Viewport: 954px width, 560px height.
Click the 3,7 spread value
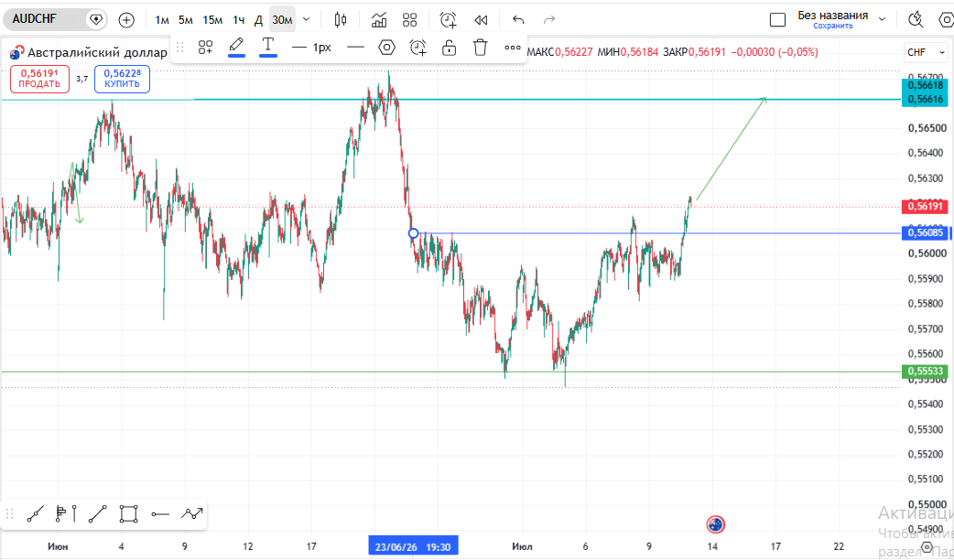82,79
